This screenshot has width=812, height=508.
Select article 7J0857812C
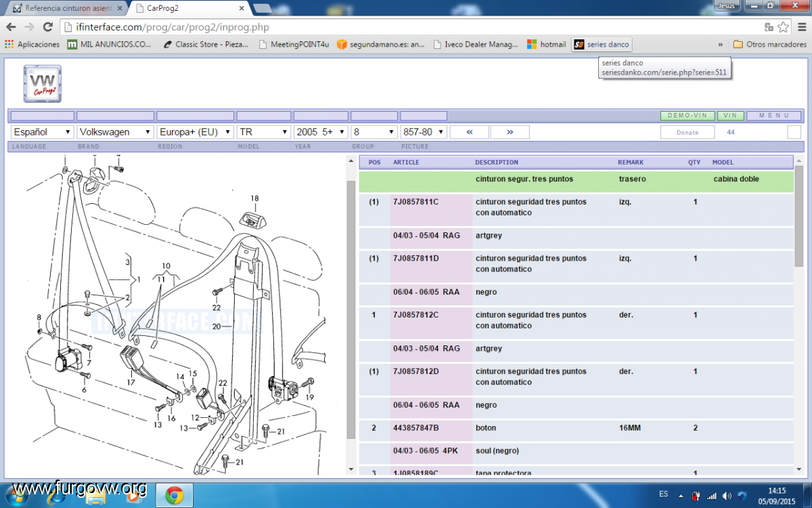click(416, 315)
